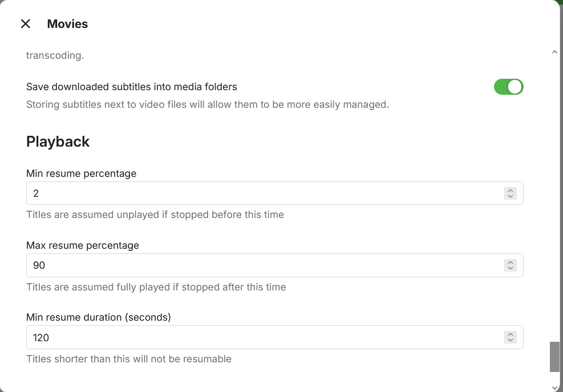Click the Save downloaded subtitles label text
This screenshot has width=563, height=392.
point(131,87)
